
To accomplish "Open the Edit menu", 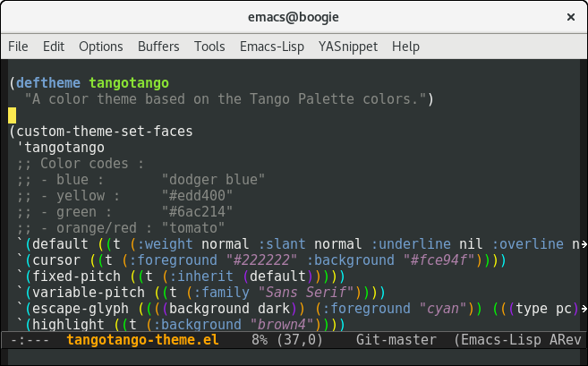I will tap(54, 47).
